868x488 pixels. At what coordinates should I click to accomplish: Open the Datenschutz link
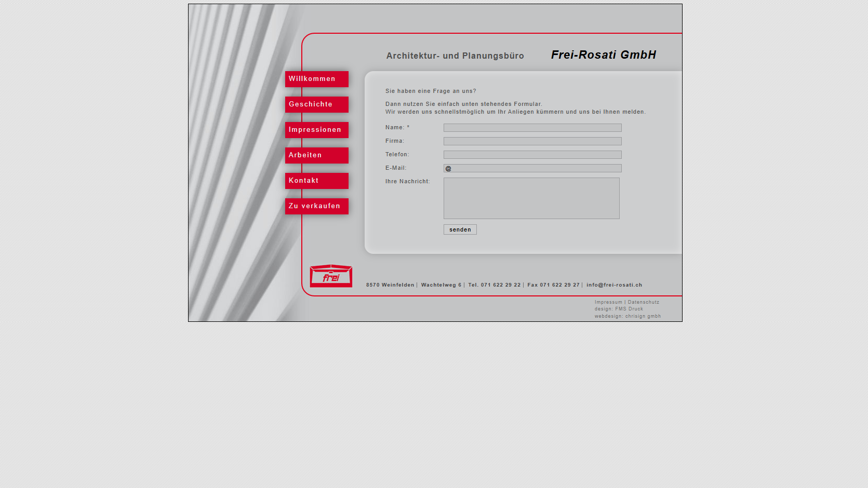coord(644,302)
